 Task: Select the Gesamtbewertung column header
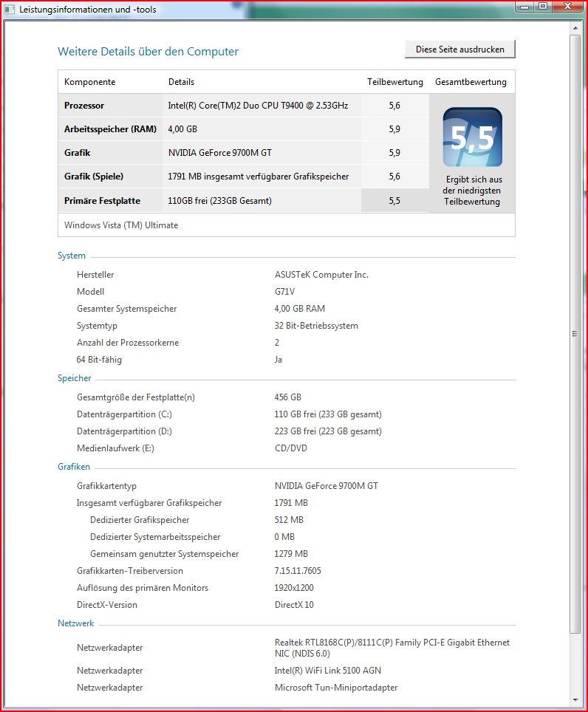[471, 82]
